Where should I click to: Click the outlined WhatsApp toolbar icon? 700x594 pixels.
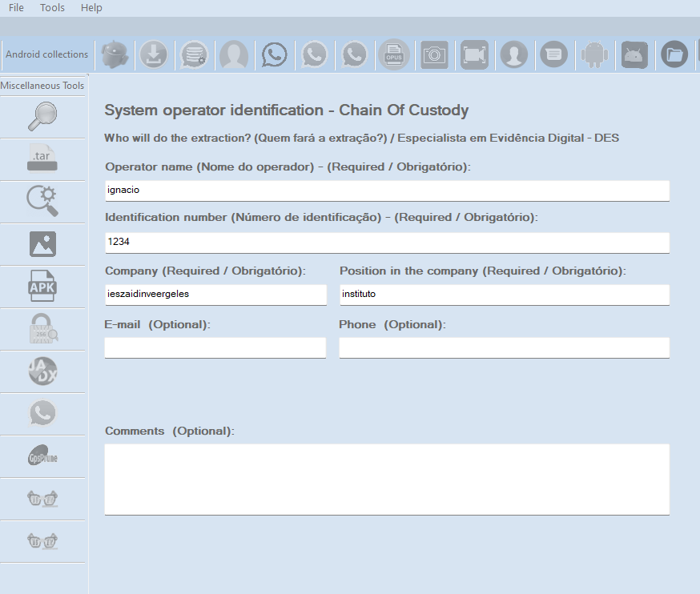pos(274,55)
